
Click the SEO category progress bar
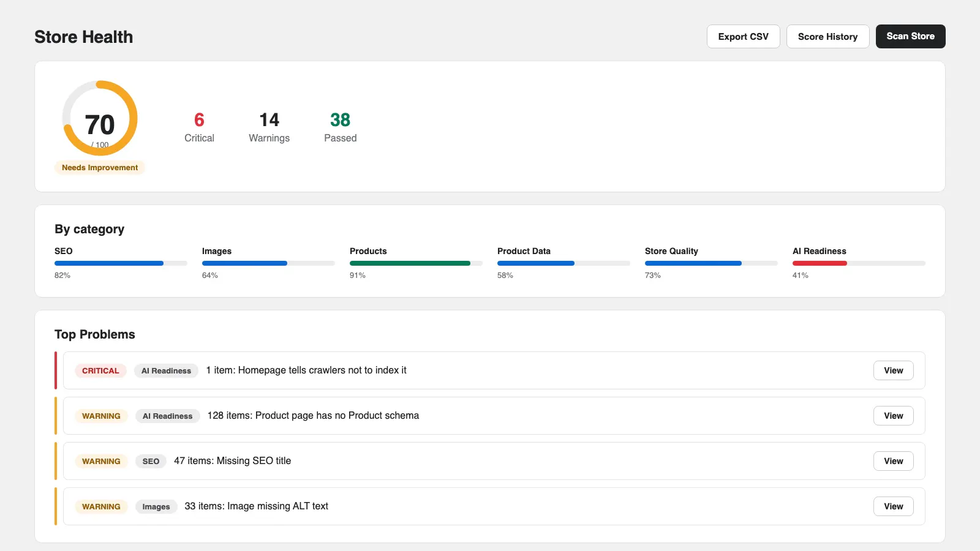coord(121,263)
